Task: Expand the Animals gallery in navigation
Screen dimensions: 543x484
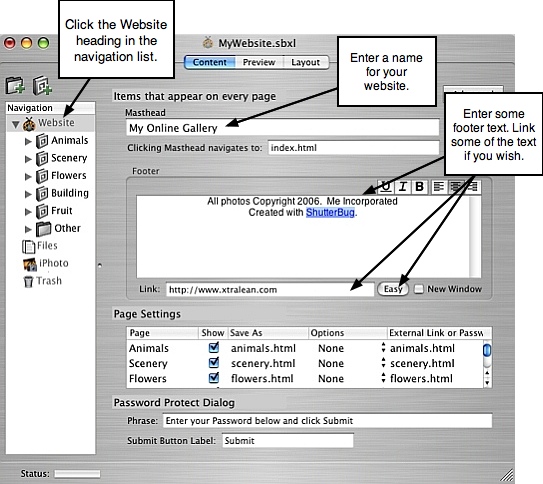Action: click(x=28, y=141)
